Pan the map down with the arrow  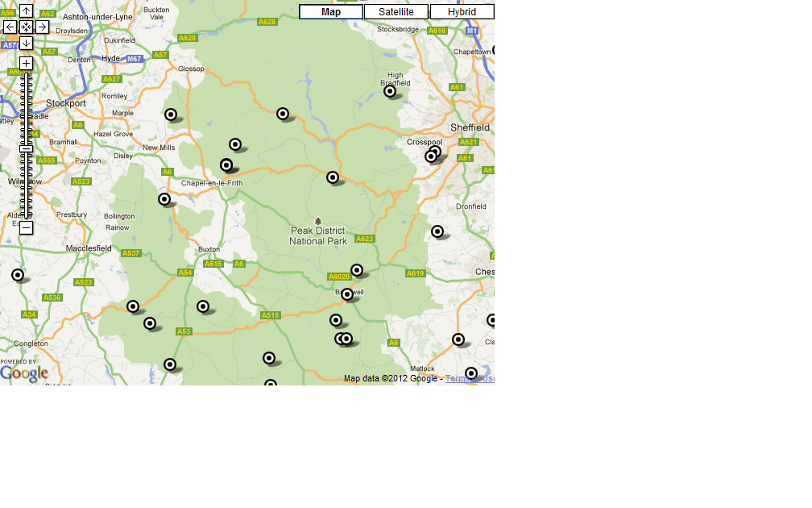[26, 43]
